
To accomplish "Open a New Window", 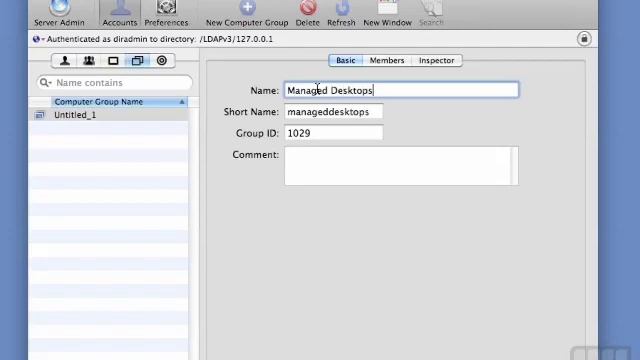I will coord(387,12).
